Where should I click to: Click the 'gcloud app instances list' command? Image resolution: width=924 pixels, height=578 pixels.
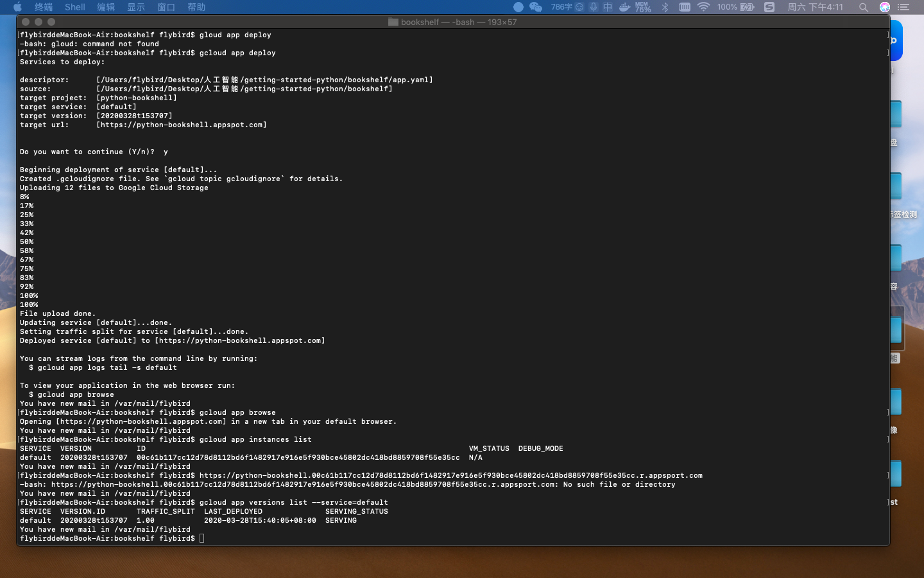pos(255,439)
